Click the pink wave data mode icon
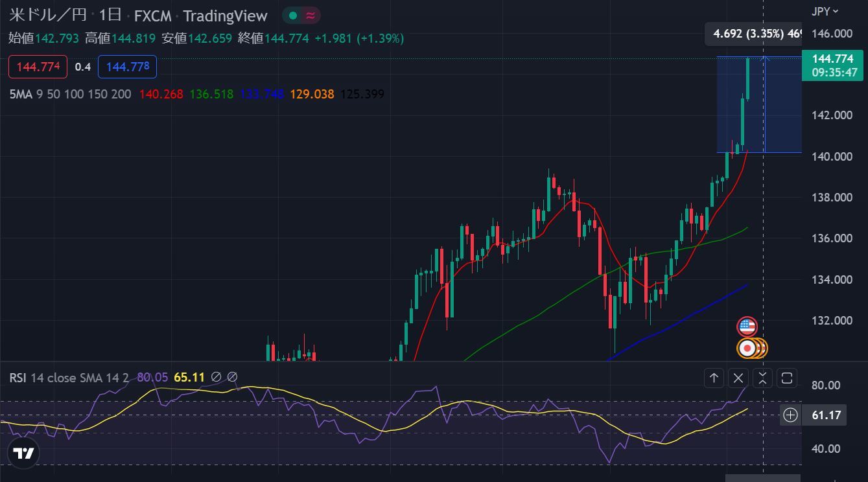Screen dimensions: 868x482 tap(311, 16)
